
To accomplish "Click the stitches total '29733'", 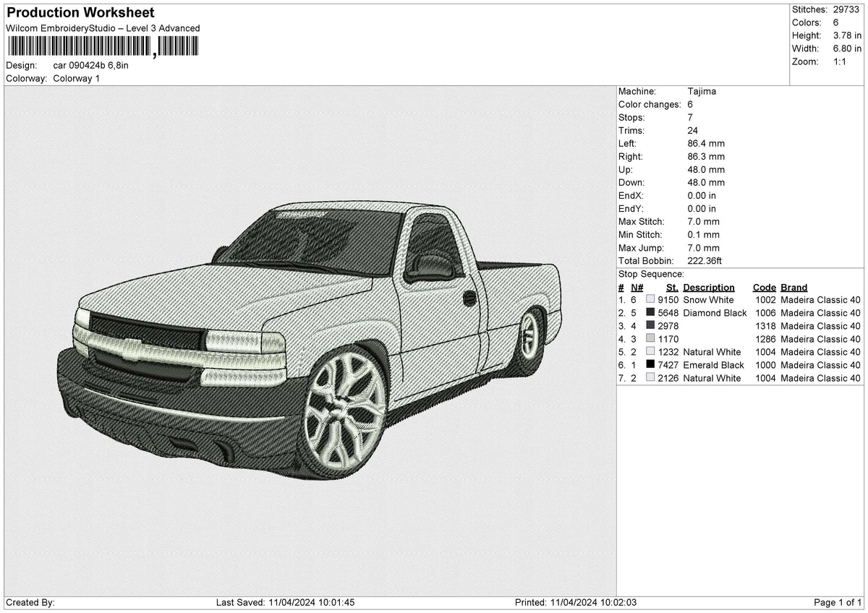I will pos(846,9).
